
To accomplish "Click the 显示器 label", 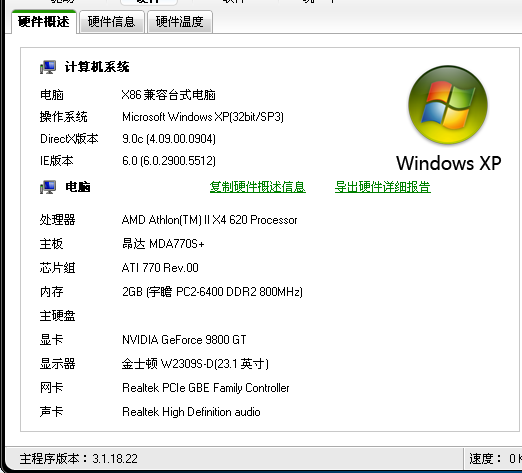I will coord(58,364).
